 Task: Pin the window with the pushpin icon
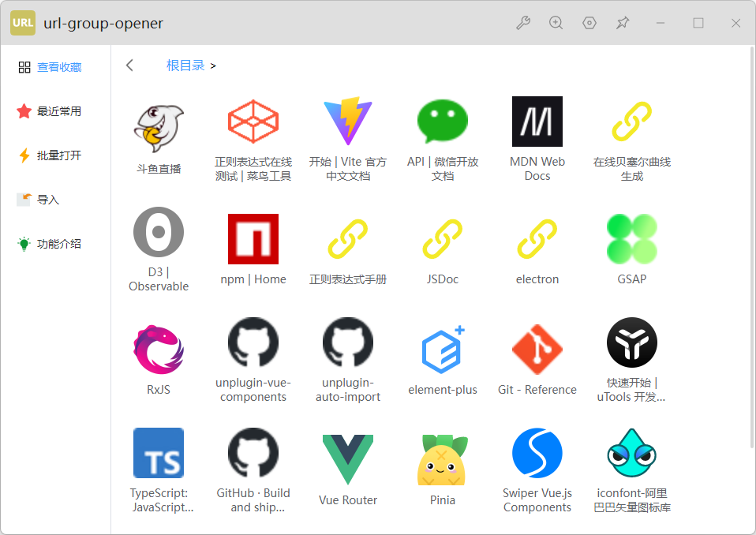[x=623, y=23]
